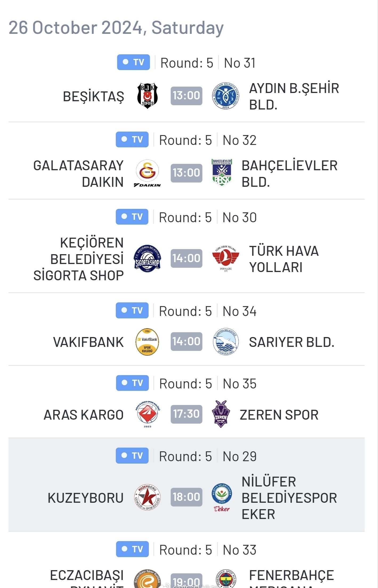Select the 13:00 time for Beşiktaş match
Image resolution: width=378 pixels, height=588 pixels.
click(186, 96)
